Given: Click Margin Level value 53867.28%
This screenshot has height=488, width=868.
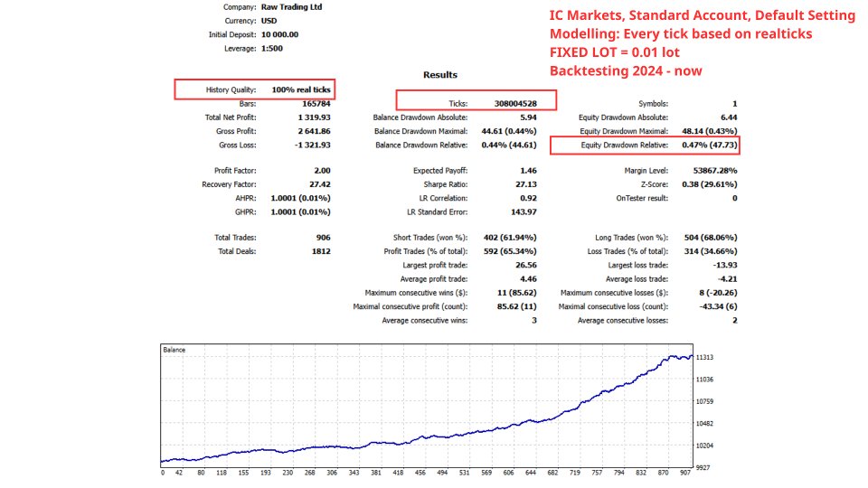Looking at the screenshot, I should [x=715, y=171].
